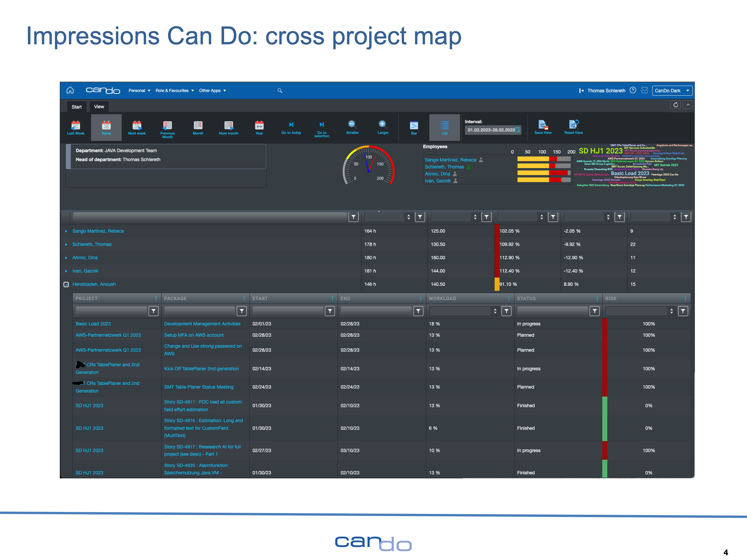Click the Thomas Schlereth user name
This screenshot has width=747, height=560.
606,90
